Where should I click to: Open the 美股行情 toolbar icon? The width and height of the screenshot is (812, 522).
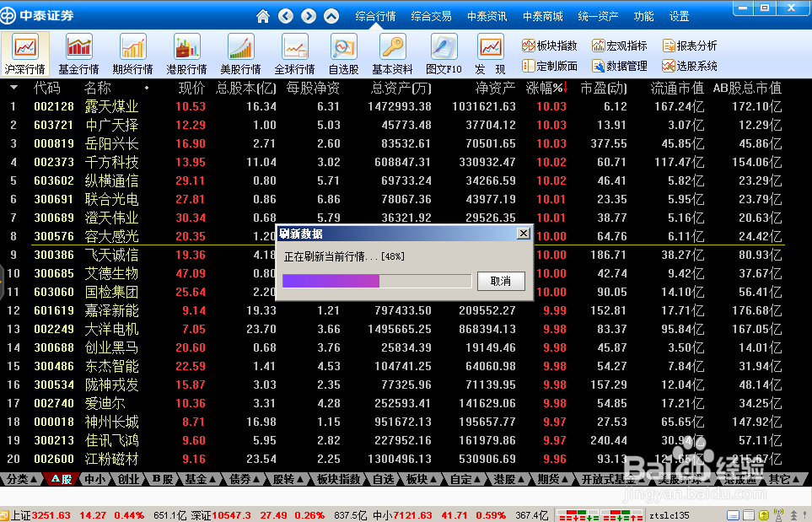[x=240, y=54]
